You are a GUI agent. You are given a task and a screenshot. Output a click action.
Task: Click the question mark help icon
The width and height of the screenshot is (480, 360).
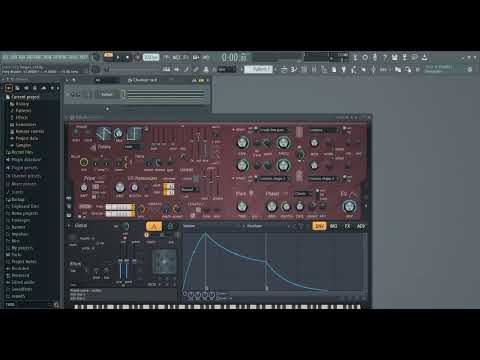385,57
